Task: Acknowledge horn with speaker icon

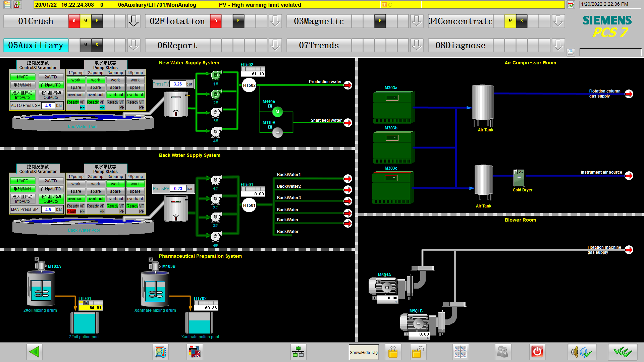Action: 582,352
